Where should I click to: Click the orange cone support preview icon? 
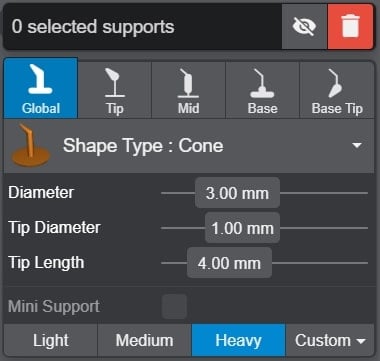(x=30, y=145)
